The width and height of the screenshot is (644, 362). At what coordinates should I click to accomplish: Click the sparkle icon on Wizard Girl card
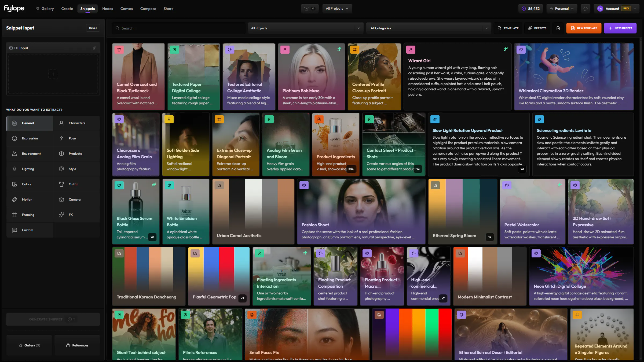click(506, 49)
